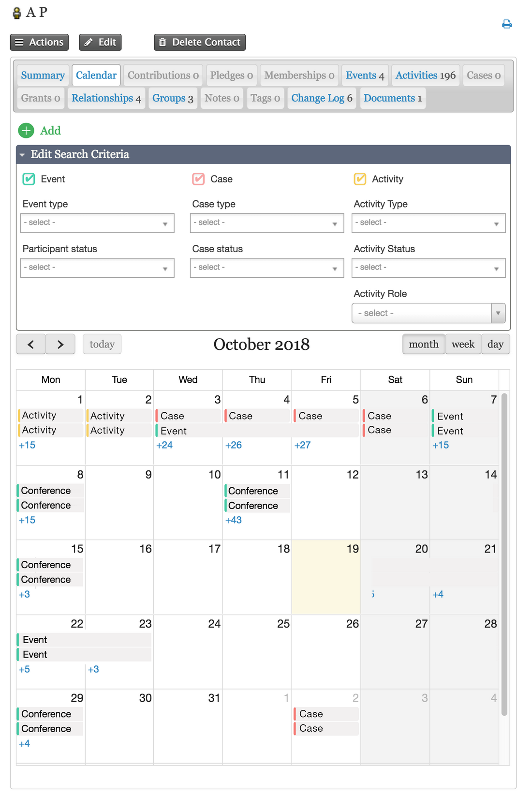This screenshot has height=796, width=532.
Task: Open the Relationships tab
Action: pos(106,98)
